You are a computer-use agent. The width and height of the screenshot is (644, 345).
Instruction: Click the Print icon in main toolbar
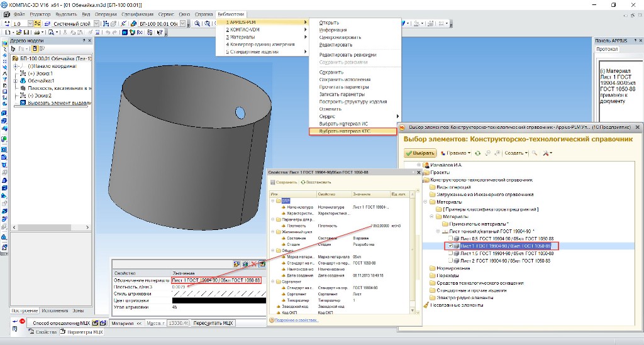pos(36,32)
